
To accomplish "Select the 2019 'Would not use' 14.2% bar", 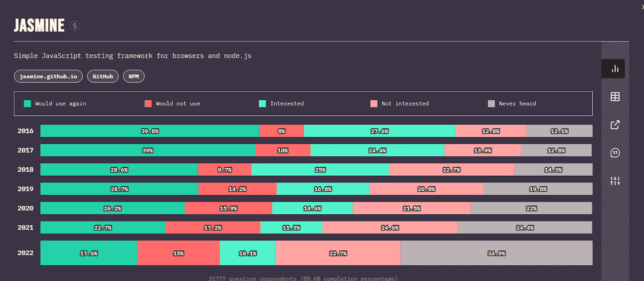I will point(237,189).
